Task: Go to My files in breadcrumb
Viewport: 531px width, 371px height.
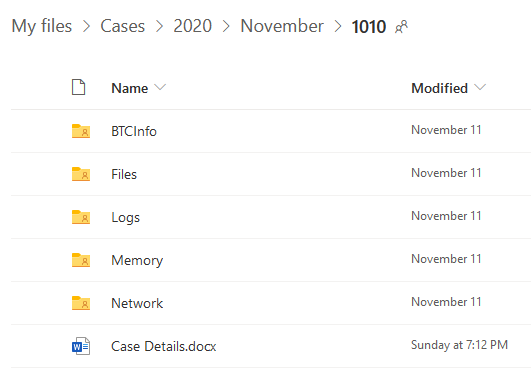Action: 42,26
